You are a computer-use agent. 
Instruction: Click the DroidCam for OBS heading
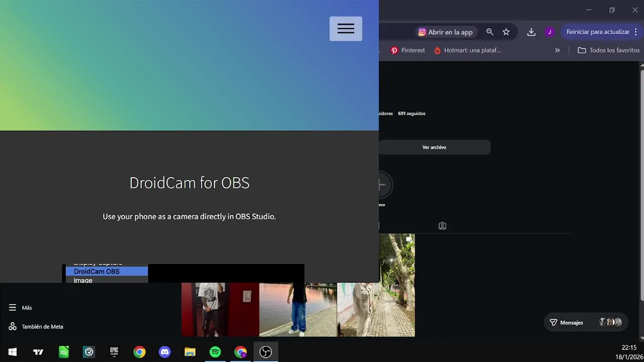[189, 183]
